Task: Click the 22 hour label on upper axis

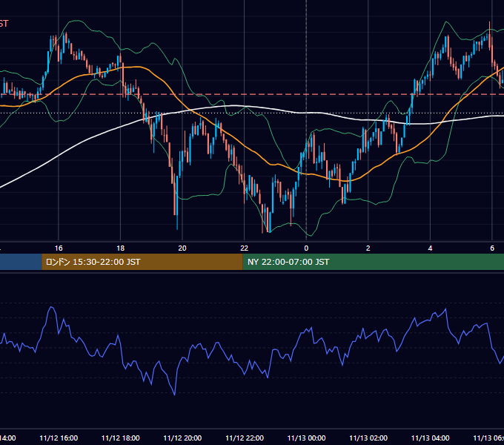Action: pyautogui.click(x=245, y=248)
